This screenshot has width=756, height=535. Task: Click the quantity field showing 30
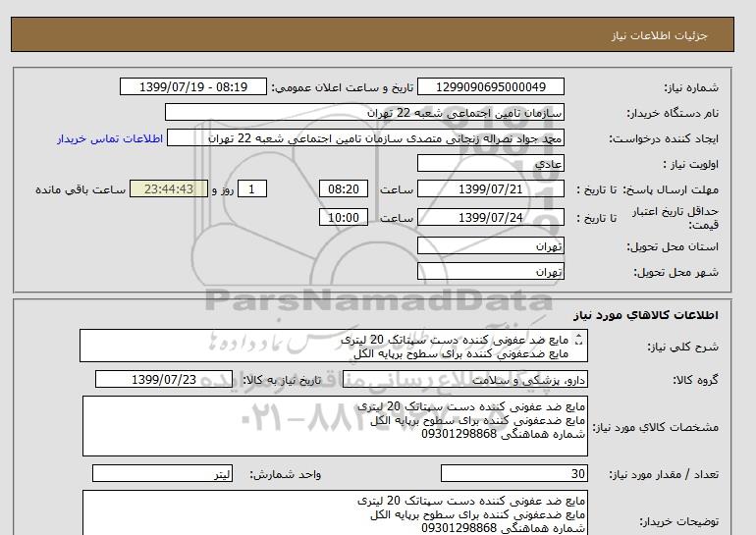point(513,473)
